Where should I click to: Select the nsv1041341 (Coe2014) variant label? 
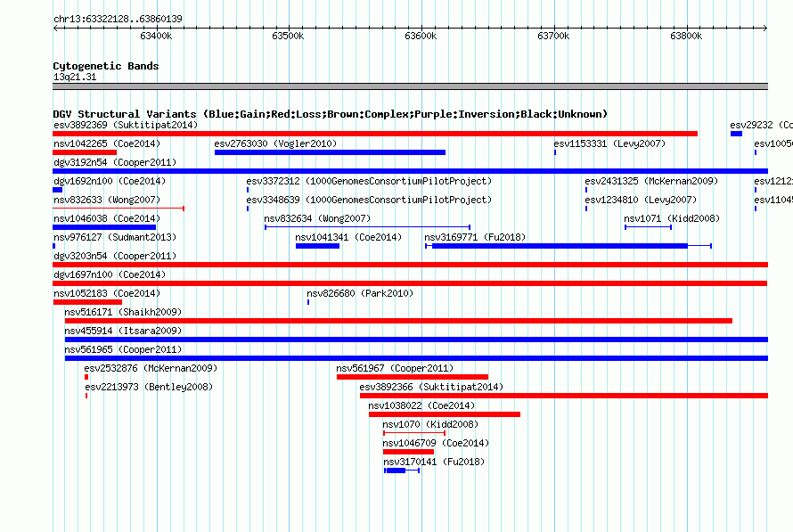coord(348,237)
